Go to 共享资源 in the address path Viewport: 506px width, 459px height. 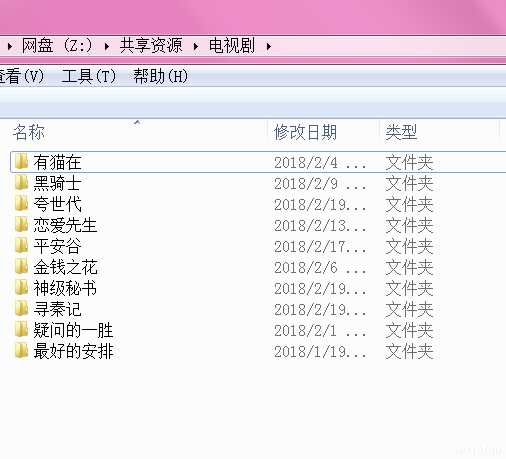coord(151,46)
